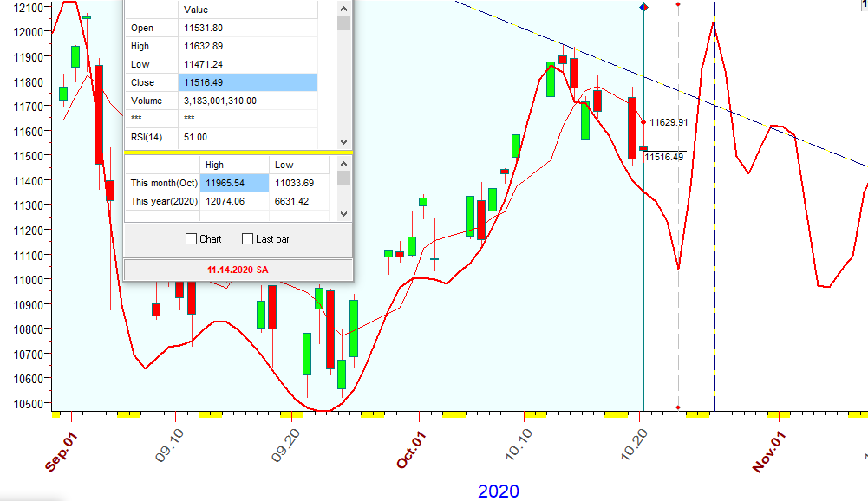Tick the Last bar checkbox
868x501 pixels.
248,239
